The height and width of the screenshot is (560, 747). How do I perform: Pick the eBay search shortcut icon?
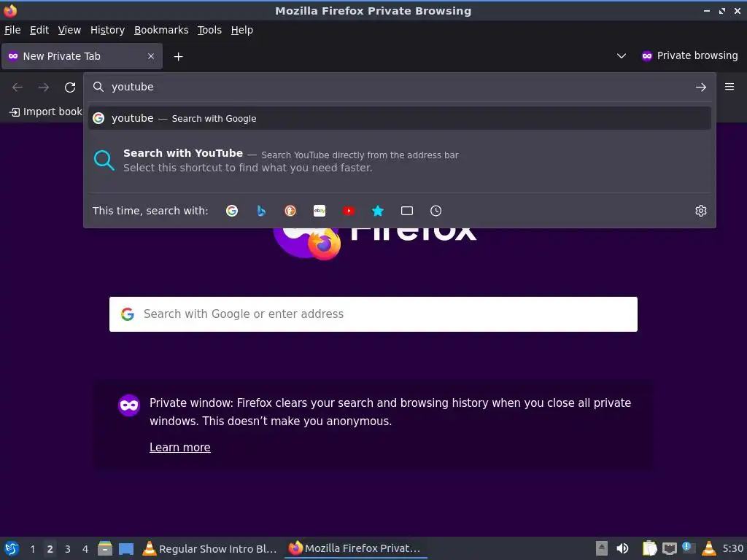[x=320, y=211]
